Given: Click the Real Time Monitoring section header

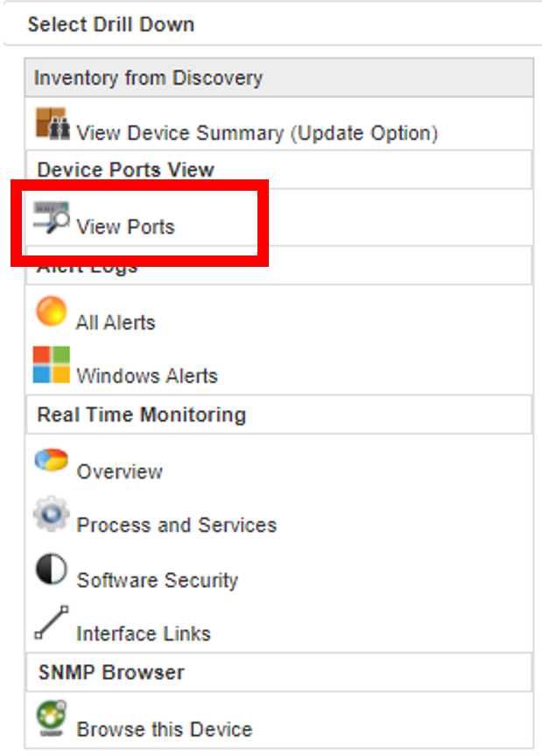Looking at the screenshot, I should tap(279, 415).
